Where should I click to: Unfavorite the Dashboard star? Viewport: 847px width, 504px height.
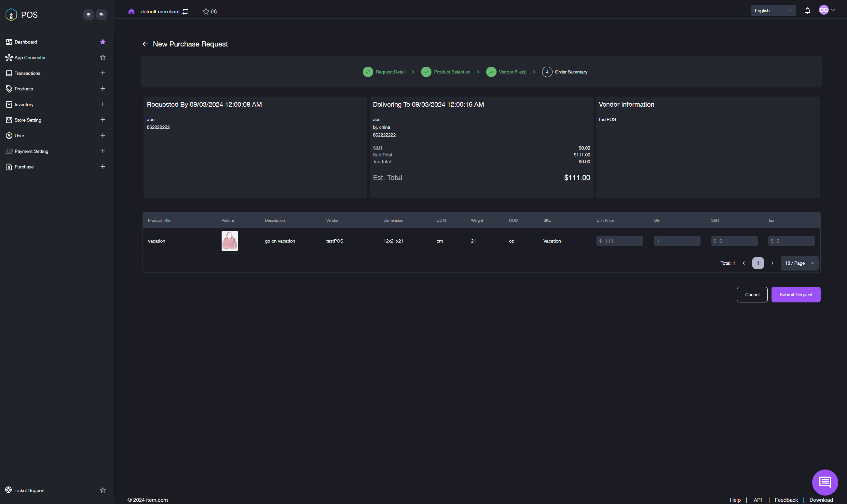pyautogui.click(x=102, y=42)
